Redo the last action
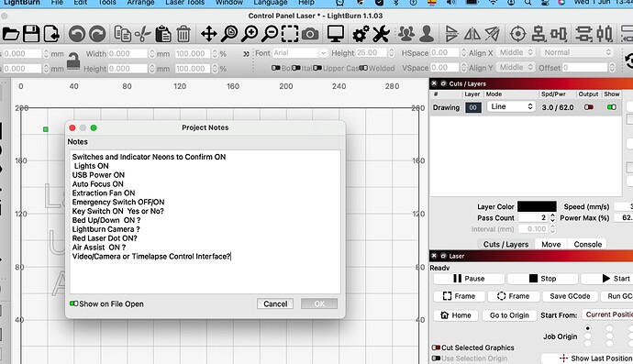Viewport: 633px width, 364px height. [x=97, y=34]
